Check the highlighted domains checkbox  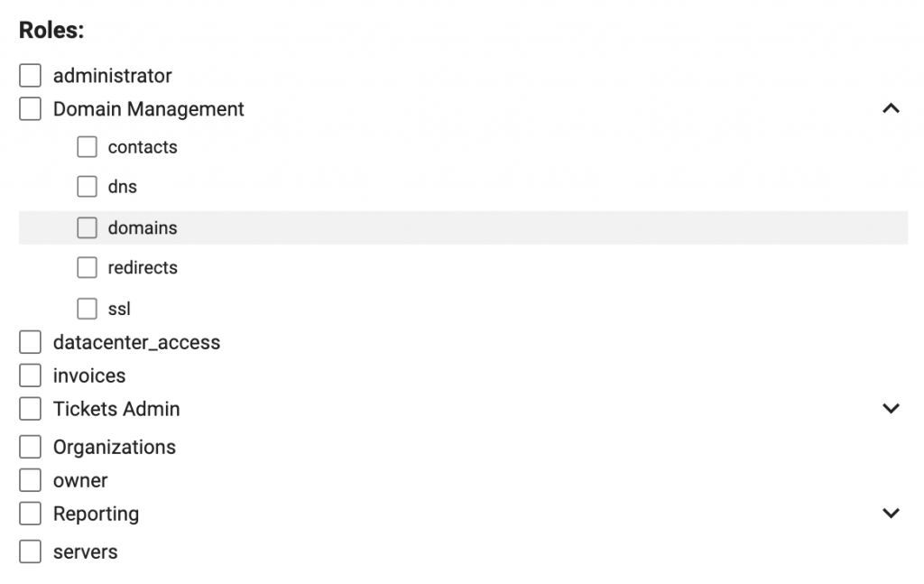(88, 227)
